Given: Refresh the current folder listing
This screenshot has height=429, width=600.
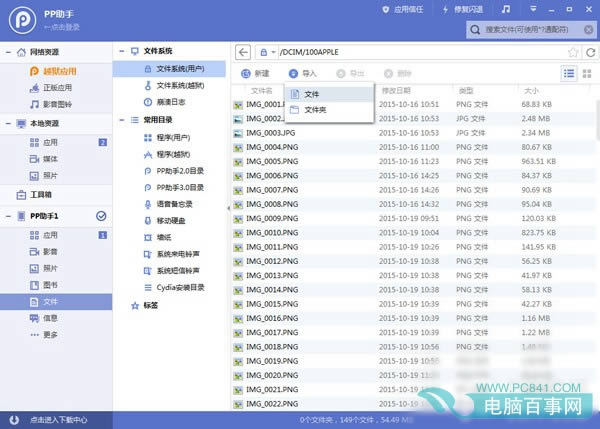Looking at the screenshot, I should click(590, 52).
